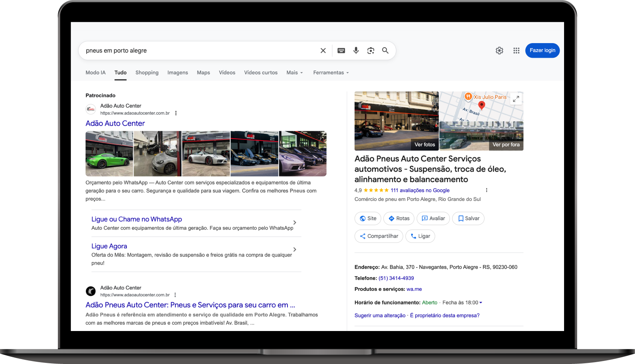
Task: Click the Adão Auto Center favicon in sponsored result
Action: 91,109
